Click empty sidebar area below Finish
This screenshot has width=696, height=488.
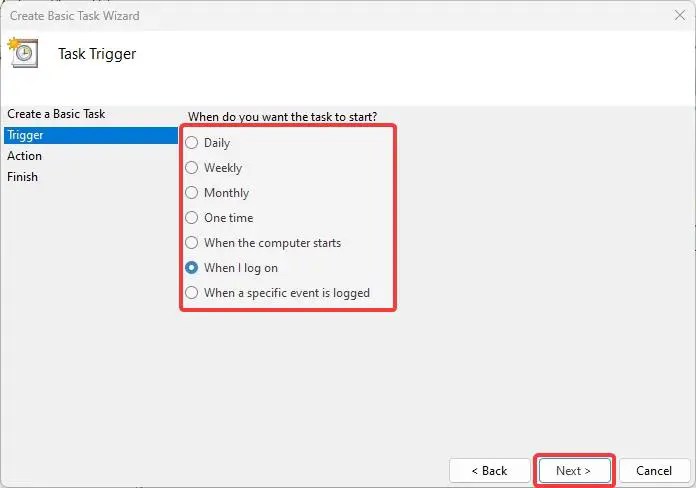(x=91, y=311)
